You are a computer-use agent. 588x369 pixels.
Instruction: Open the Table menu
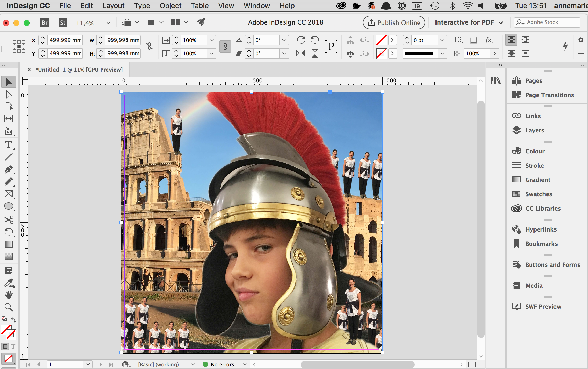click(x=200, y=6)
